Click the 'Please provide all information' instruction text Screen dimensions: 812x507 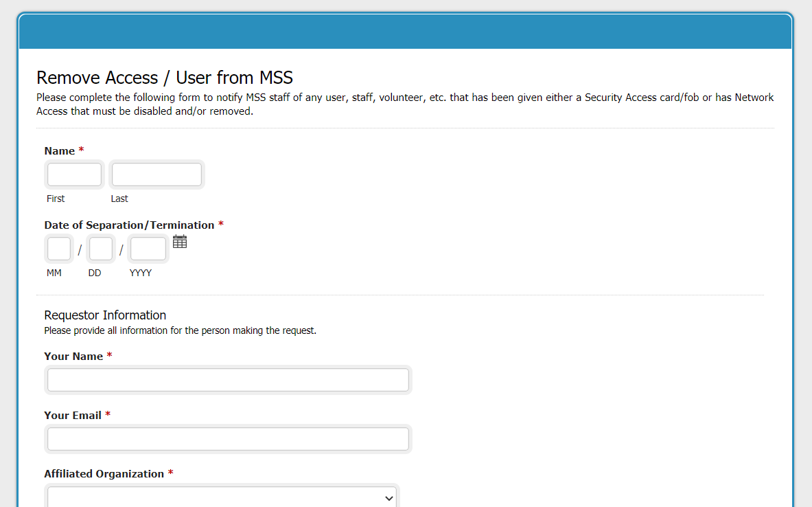[181, 330]
